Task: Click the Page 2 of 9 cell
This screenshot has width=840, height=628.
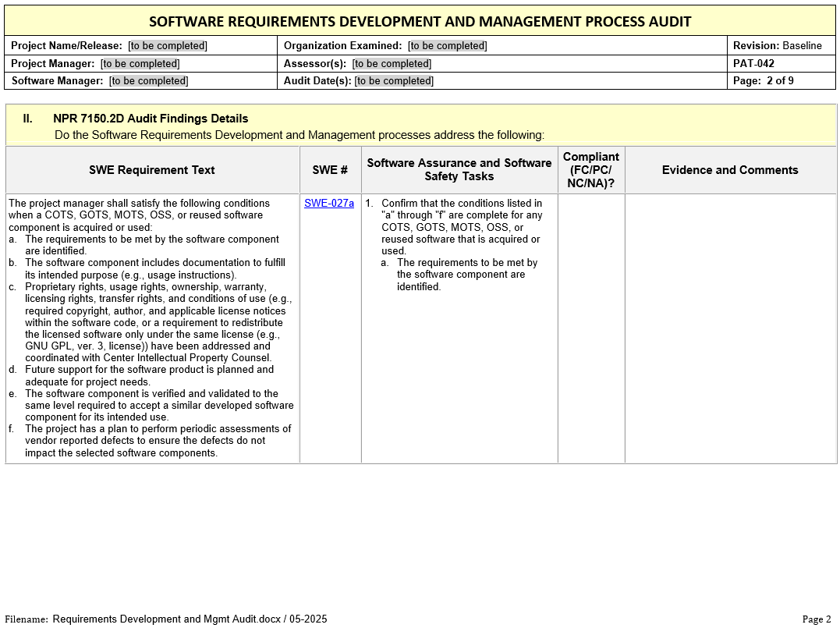Action: 763,81
